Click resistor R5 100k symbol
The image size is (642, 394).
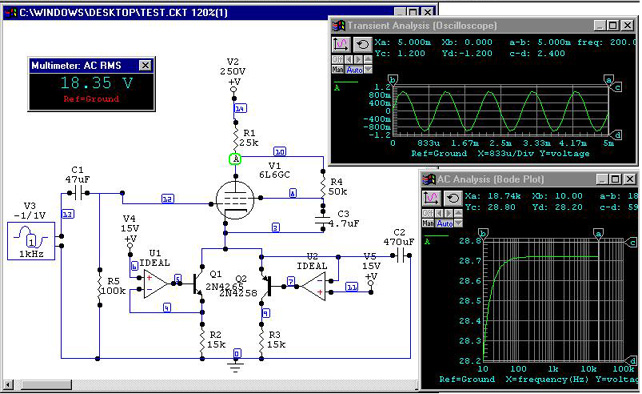(x=99, y=287)
